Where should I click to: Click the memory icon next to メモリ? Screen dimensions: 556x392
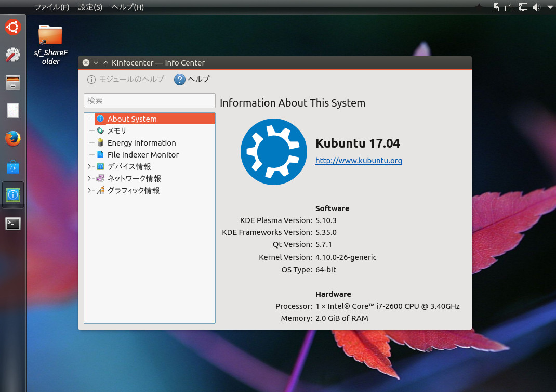click(x=100, y=130)
